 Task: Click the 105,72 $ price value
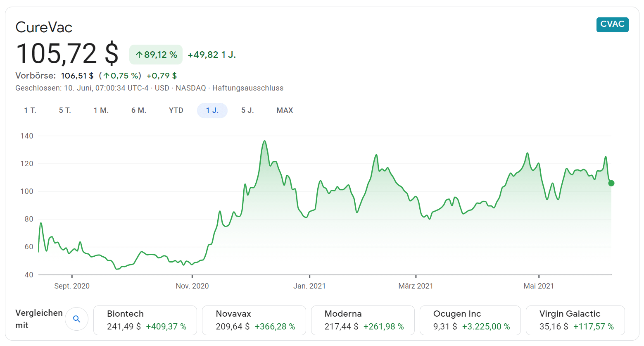coord(67,54)
